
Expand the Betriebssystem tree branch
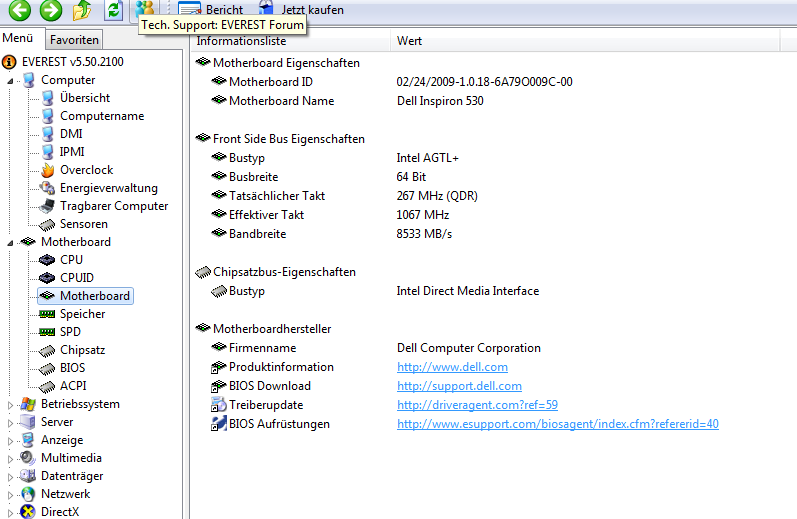pyautogui.click(x=10, y=405)
